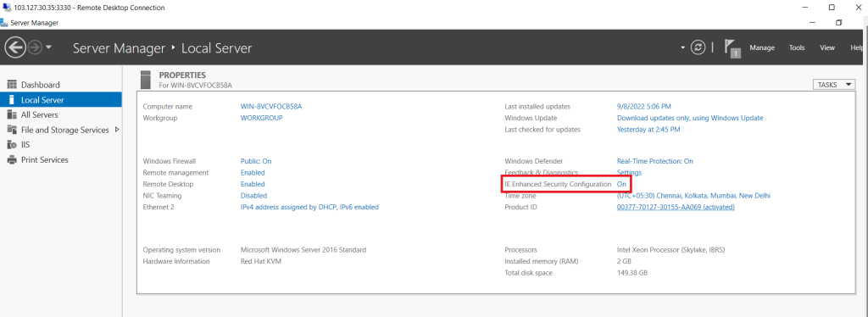Screen dimensions: 868x317
Task: Select the All Servers sidebar icon
Action: (x=11, y=114)
